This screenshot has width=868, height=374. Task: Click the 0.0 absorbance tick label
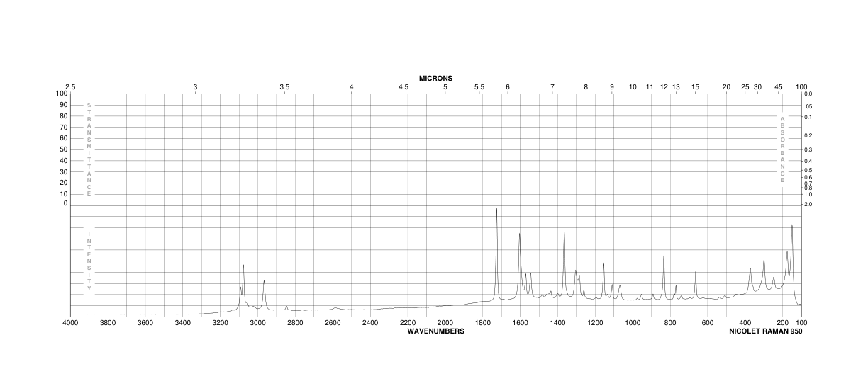[808, 93]
